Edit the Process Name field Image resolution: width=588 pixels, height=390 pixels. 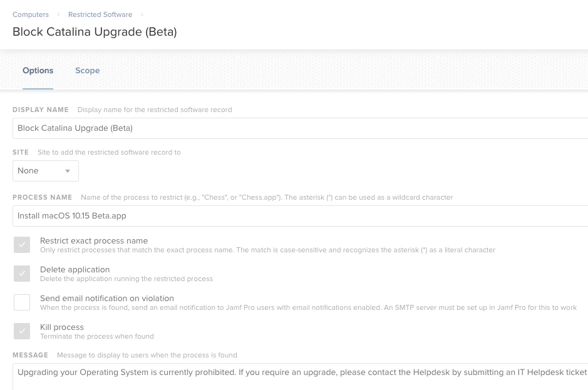pos(300,216)
